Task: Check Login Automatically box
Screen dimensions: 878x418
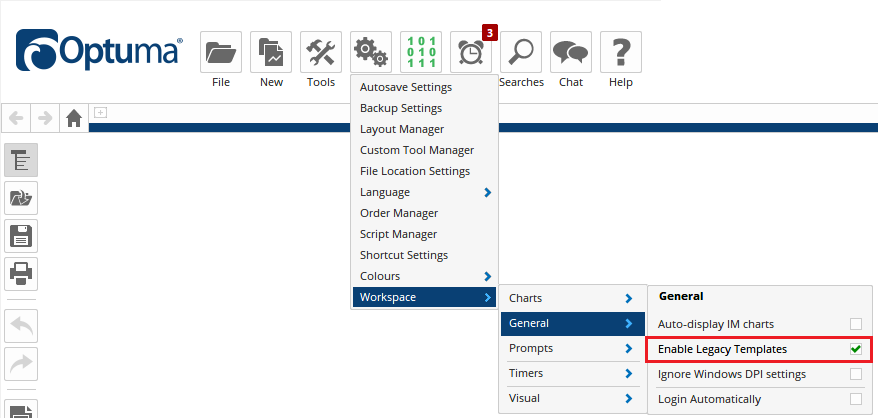Action: [x=856, y=399]
